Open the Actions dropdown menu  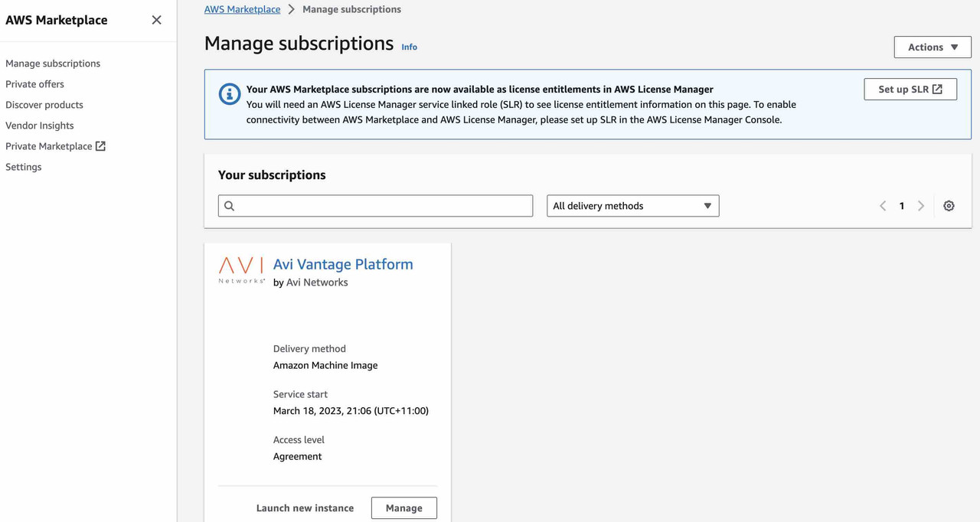coord(933,47)
